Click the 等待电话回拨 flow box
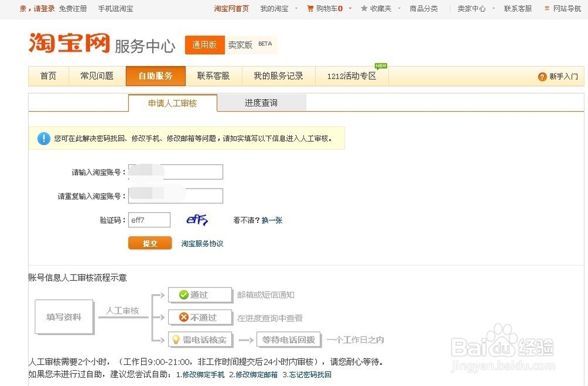This screenshot has height=386, width=588. click(x=288, y=340)
